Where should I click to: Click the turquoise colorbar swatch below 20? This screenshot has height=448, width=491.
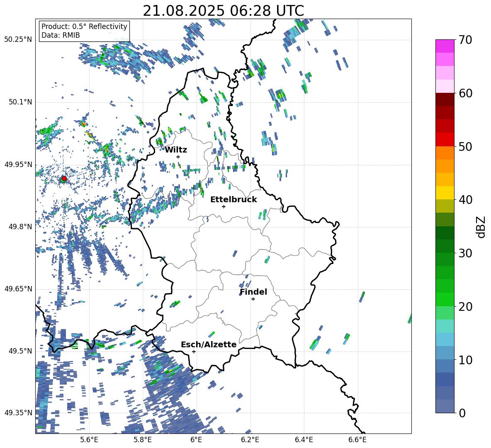coord(445,326)
